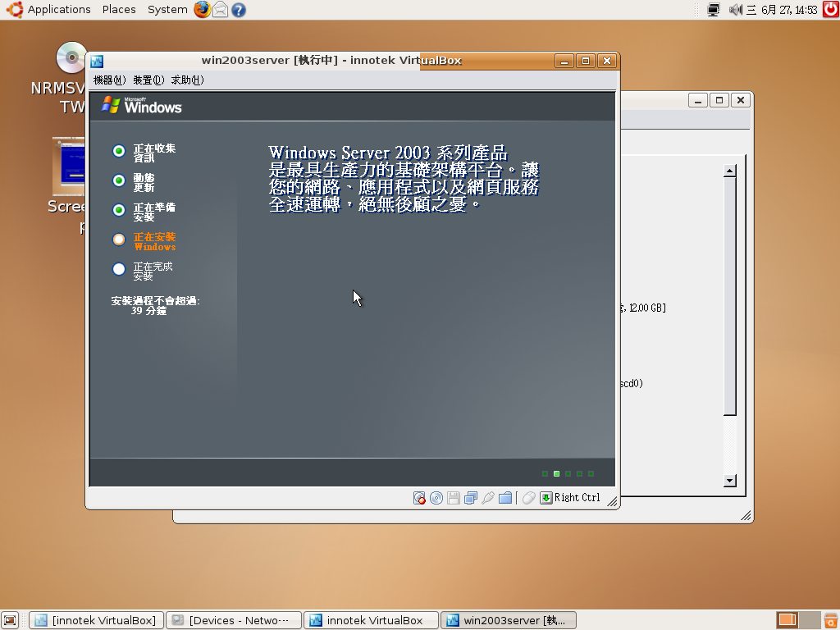Click the 39 分鐘 remaining time text

click(149, 311)
